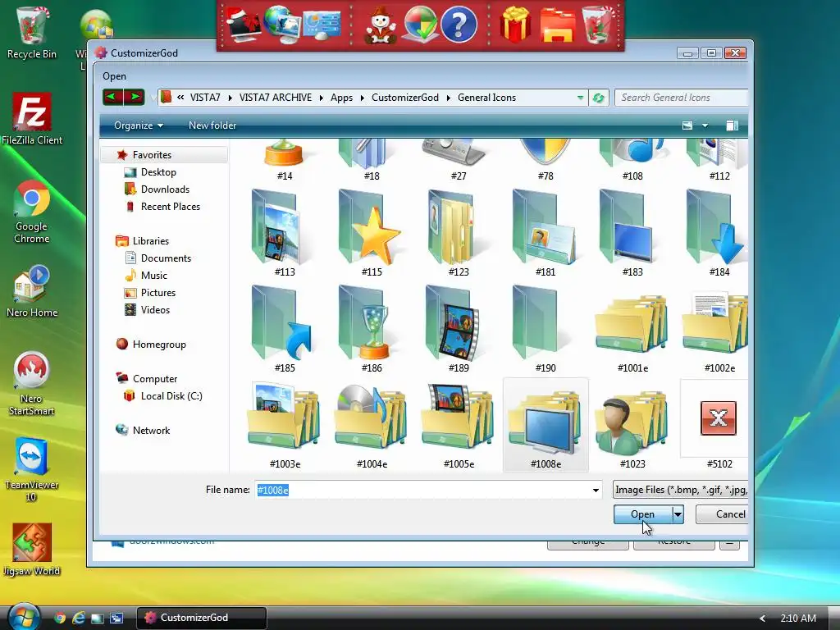The width and height of the screenshot is (840, 630).
Task: Select the #1003e pictures library icon
Action: click(x=284, y=416)
